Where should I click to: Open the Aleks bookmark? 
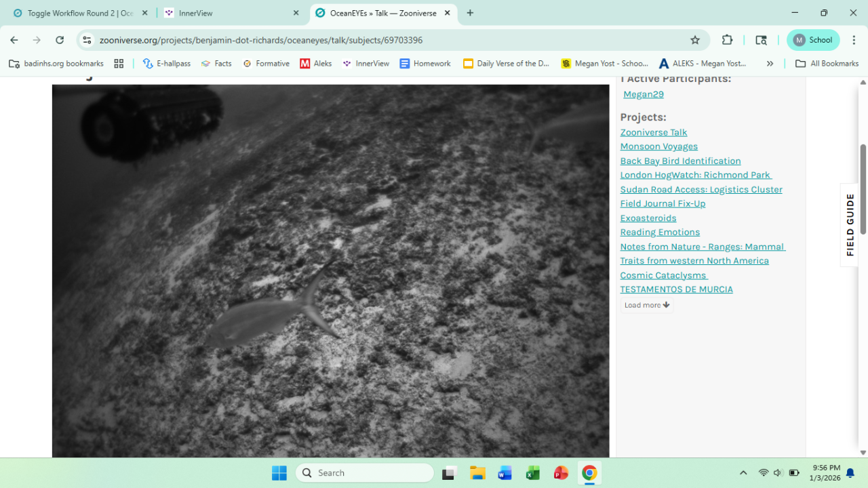316,63
